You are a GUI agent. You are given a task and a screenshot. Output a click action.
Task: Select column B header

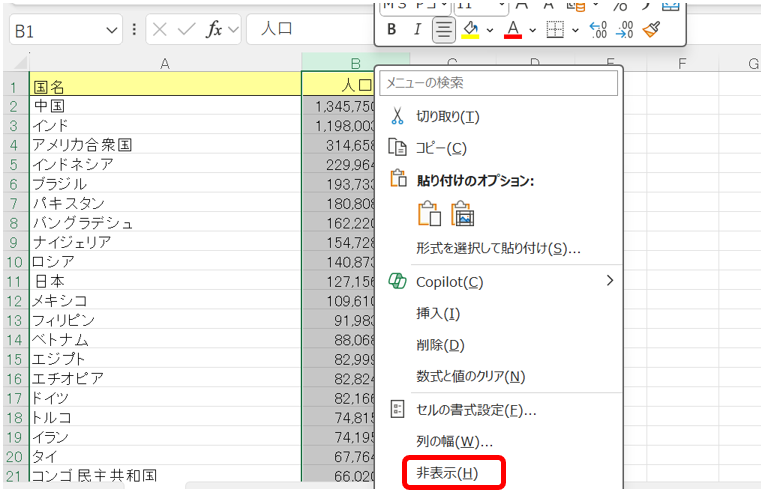coord(356,64)
